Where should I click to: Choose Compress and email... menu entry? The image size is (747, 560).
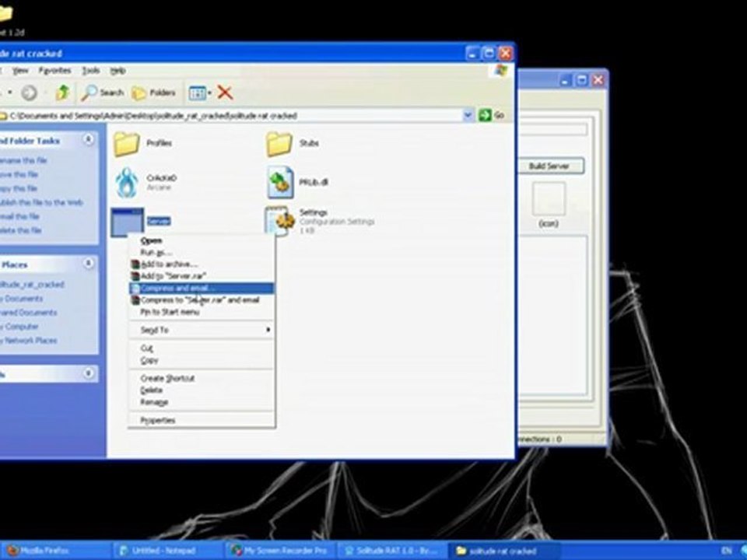(202, 288)
